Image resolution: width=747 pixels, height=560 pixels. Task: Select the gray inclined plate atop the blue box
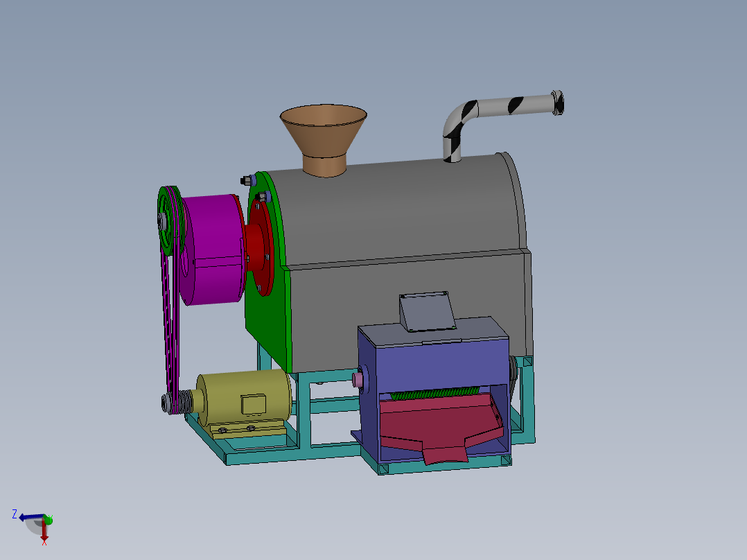coord(427,311)
